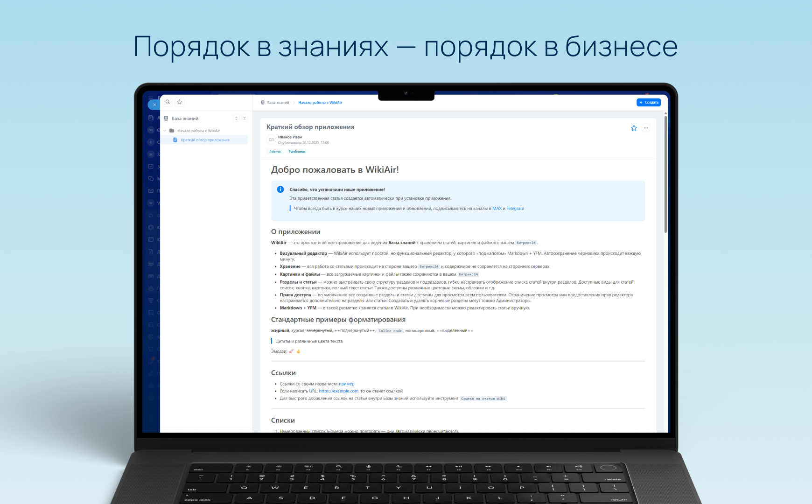Click the scrollbar's up arrow
This screenshot has height=504, width=812.
tap(665, 113)
